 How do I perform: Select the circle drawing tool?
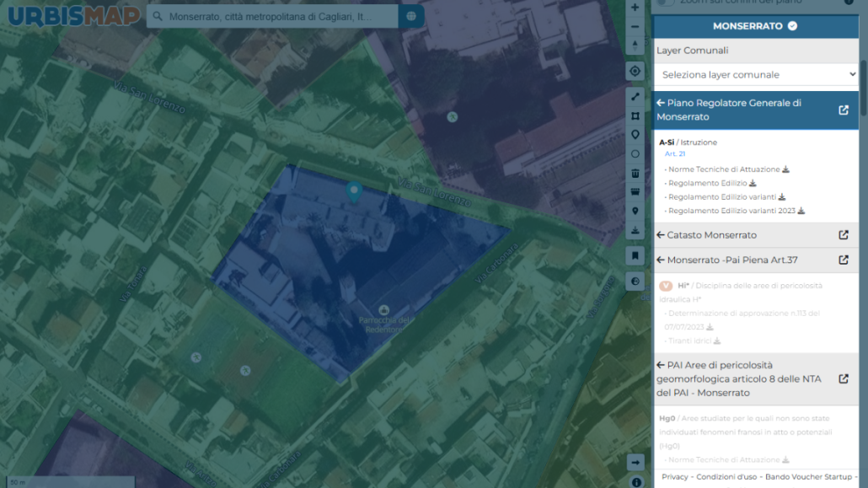pos(635,154)
